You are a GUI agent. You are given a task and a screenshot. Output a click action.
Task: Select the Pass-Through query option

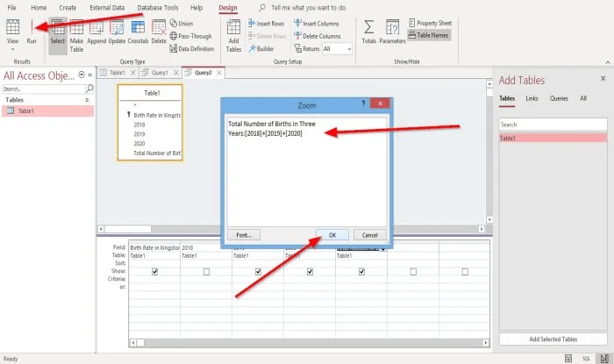pyautogui.click(x=190, y=36)
